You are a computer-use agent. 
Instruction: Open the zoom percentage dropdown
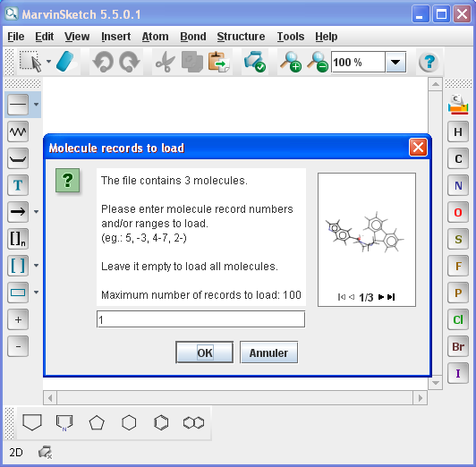395,63
